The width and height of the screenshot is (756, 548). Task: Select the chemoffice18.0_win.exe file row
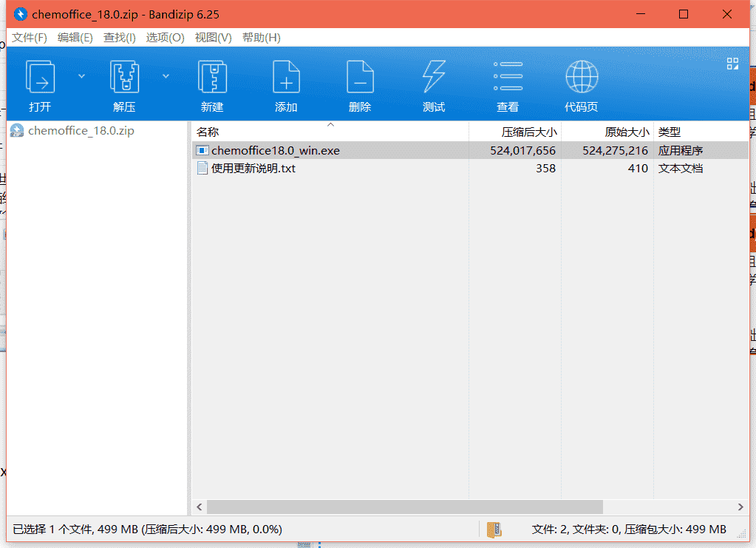pos(470,151)
